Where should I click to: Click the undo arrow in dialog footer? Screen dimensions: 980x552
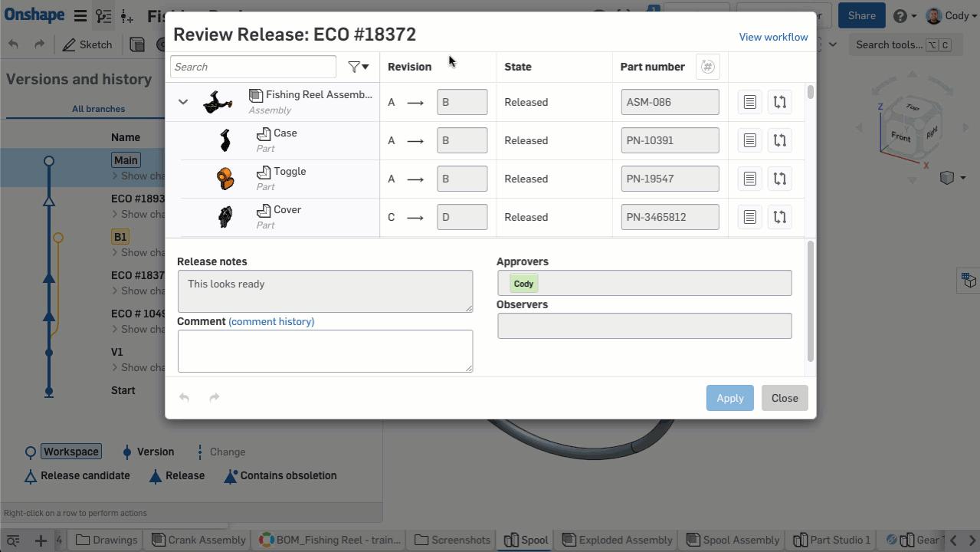point(184,397)
